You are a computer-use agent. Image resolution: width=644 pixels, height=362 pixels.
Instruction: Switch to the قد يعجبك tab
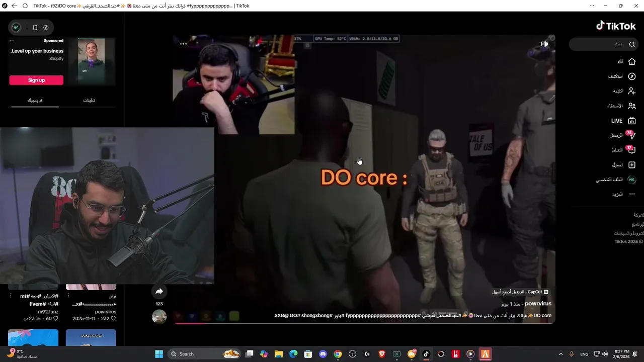point(35,100)
